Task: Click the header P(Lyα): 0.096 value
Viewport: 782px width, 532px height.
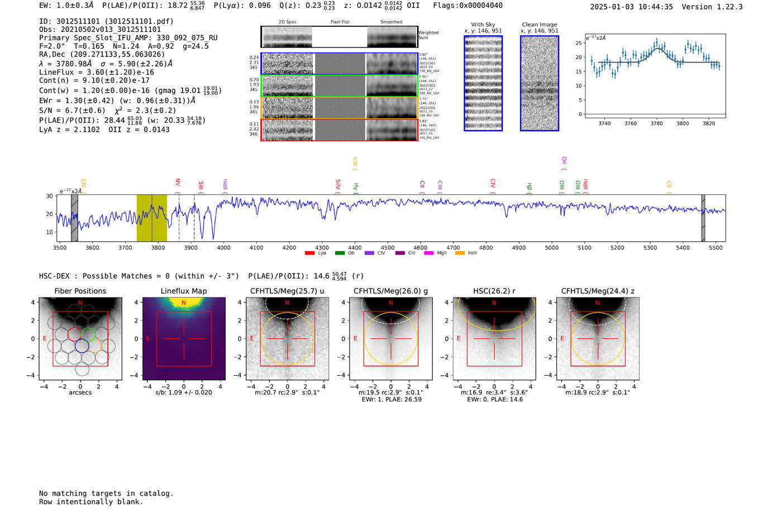Action: click(x=242, y=6)
